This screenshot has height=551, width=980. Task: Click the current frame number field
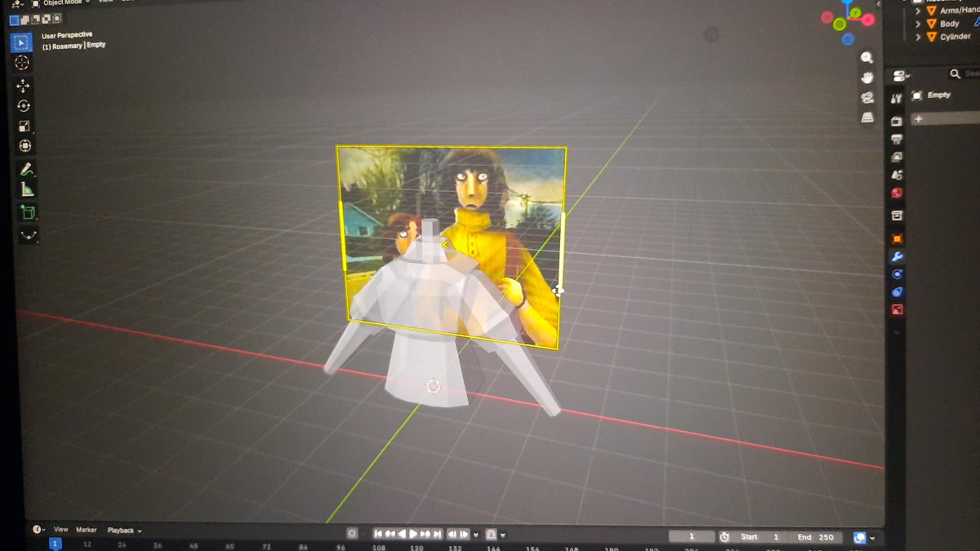[x=691, y=536]
